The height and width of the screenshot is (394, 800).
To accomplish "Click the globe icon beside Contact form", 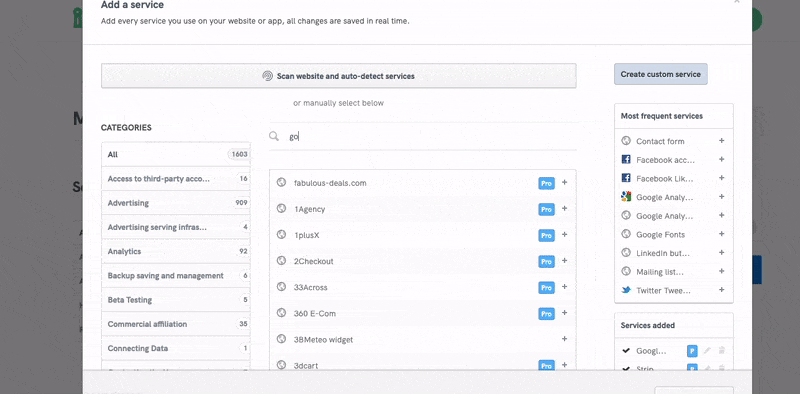I will (626, 141).
